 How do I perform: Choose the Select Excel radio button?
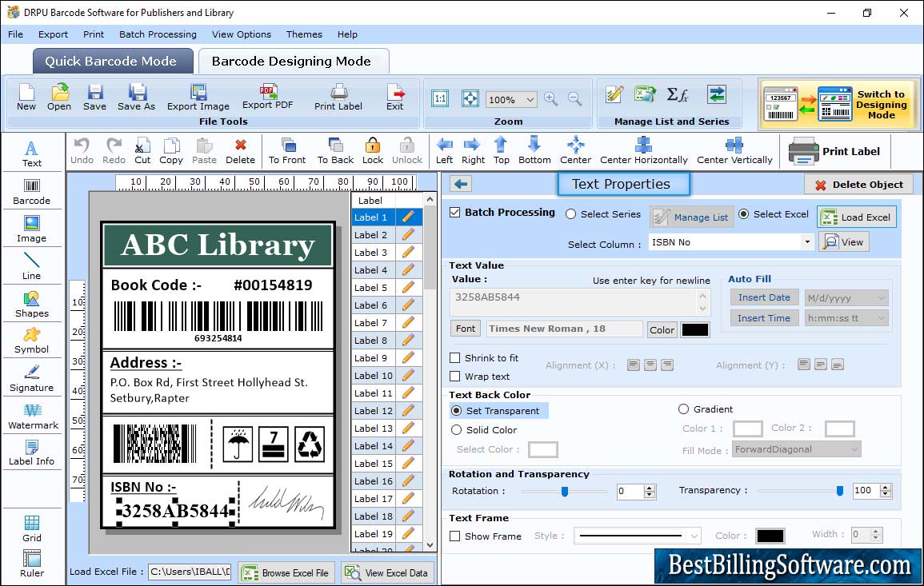point(744,214)
